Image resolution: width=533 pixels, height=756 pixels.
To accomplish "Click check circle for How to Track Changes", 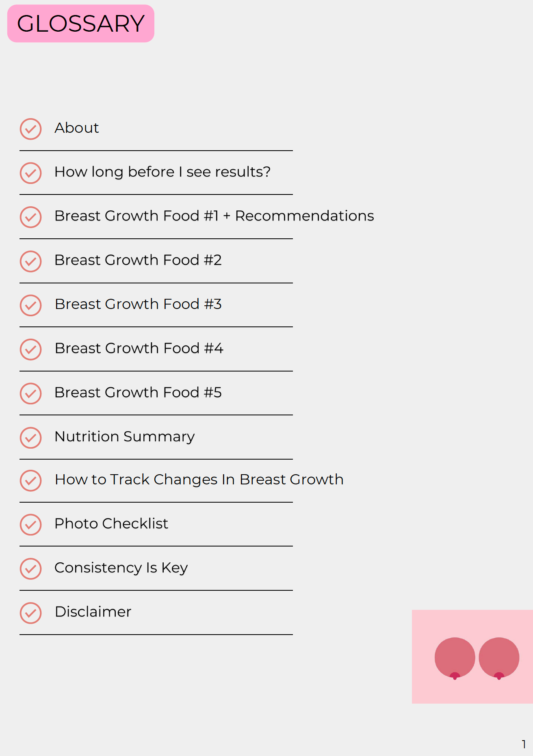I will pos(31,481).
